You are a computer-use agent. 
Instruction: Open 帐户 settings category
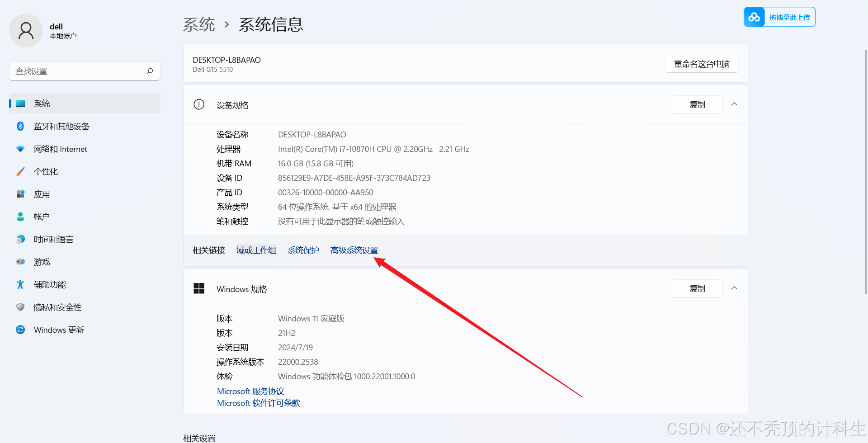85,217
